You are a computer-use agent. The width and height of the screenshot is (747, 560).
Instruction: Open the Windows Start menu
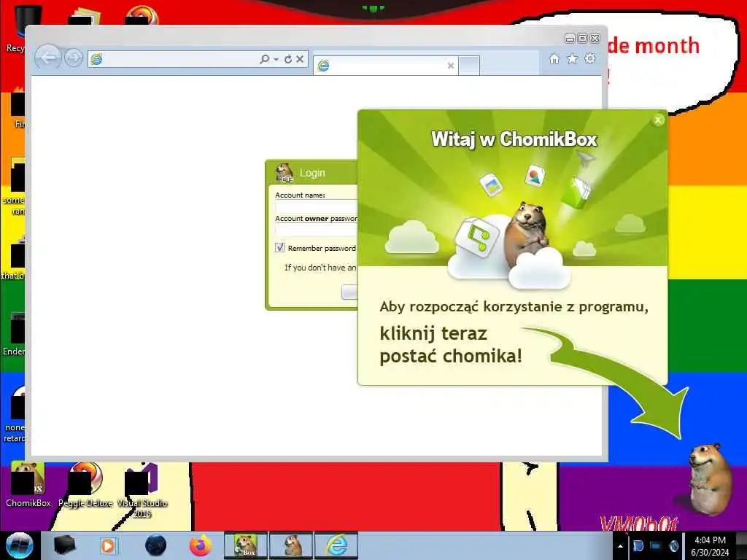(x=19, y=545)
